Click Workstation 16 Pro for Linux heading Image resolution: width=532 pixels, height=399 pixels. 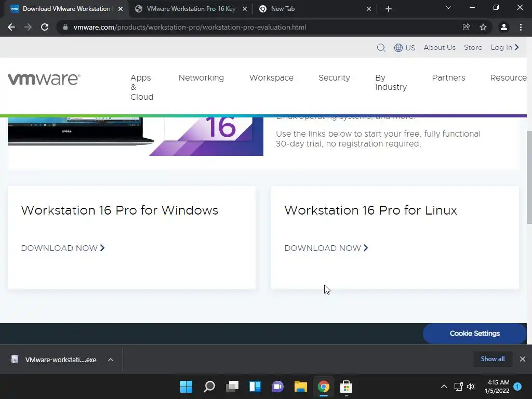point(370,210)
